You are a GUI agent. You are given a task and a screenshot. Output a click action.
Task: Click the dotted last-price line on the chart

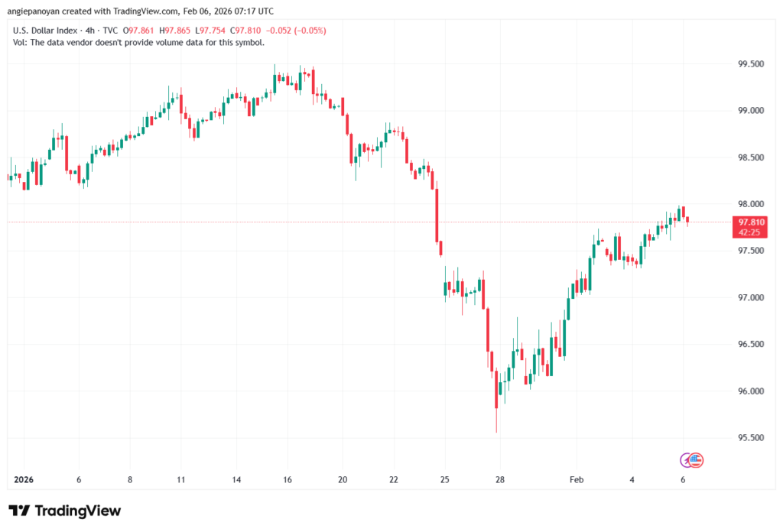(306, 223)
